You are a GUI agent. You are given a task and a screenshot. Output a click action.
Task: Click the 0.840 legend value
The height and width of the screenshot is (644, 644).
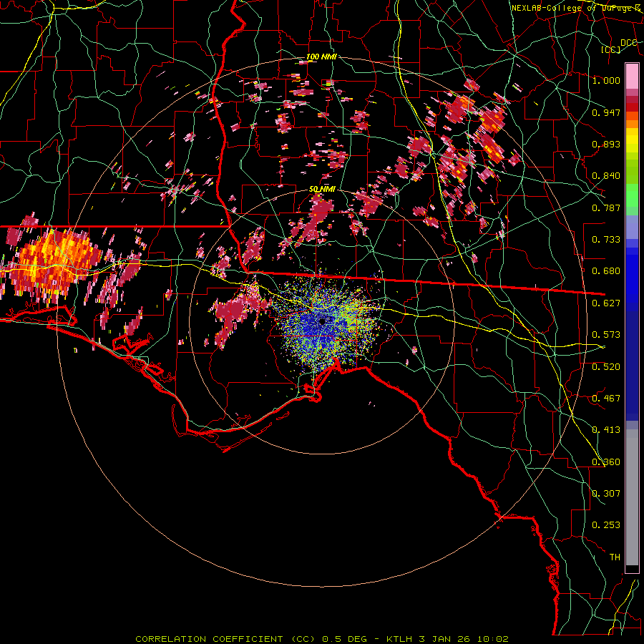click(606, 176)
